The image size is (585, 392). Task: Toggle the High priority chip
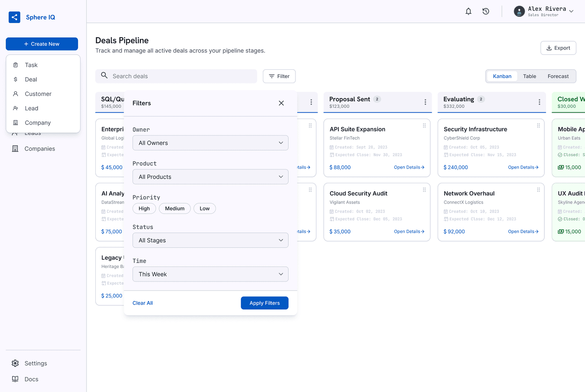click(x=144, y=209)
